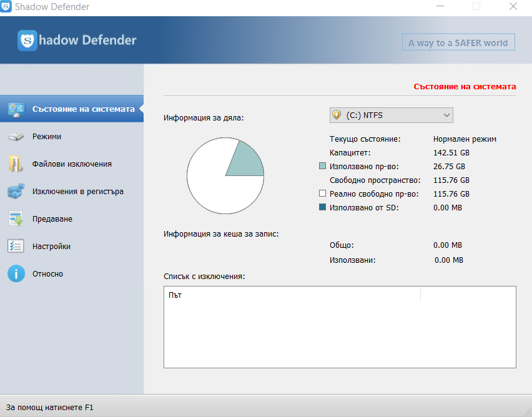This screenshot has height=417, width=532.
Task: Click the Общо cache label
Action: pyautogui.click(x=342, y=245)
